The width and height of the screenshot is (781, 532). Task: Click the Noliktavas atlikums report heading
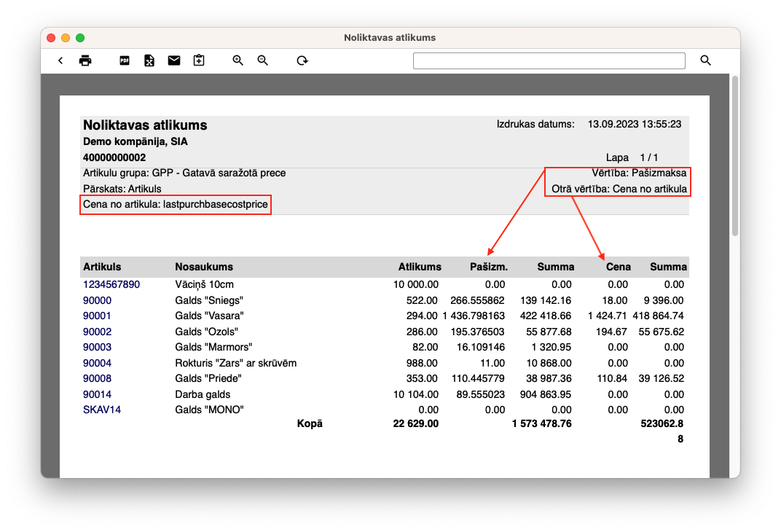tap(145, 125)
